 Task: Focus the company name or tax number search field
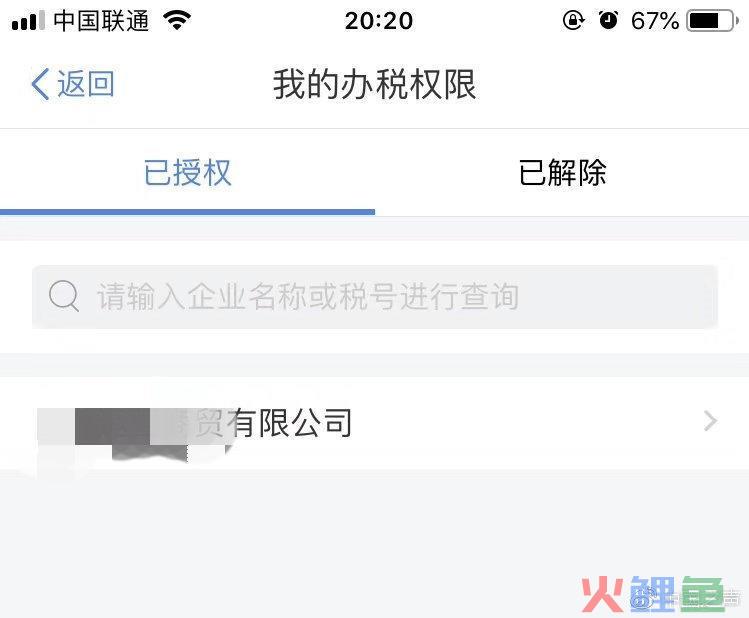375,297
